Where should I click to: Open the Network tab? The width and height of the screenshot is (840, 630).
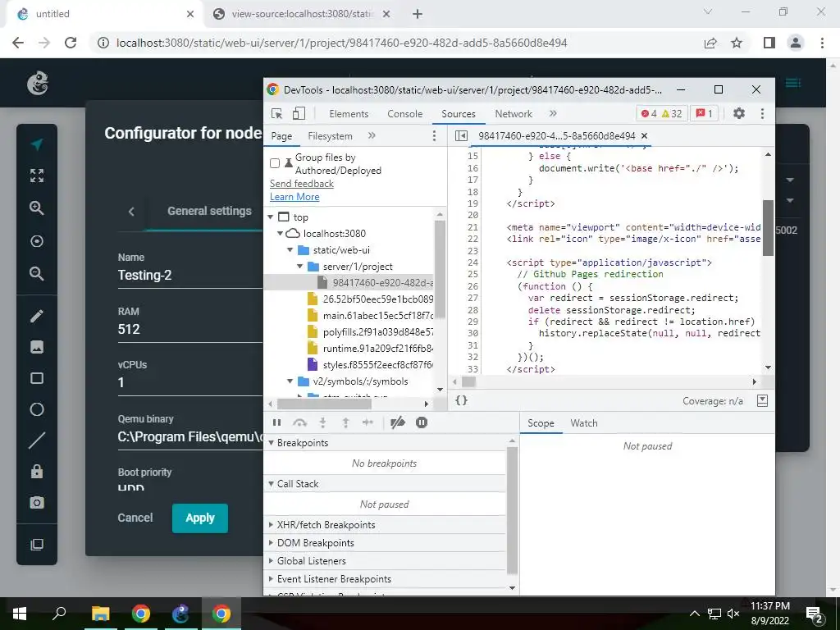[514, 113]
